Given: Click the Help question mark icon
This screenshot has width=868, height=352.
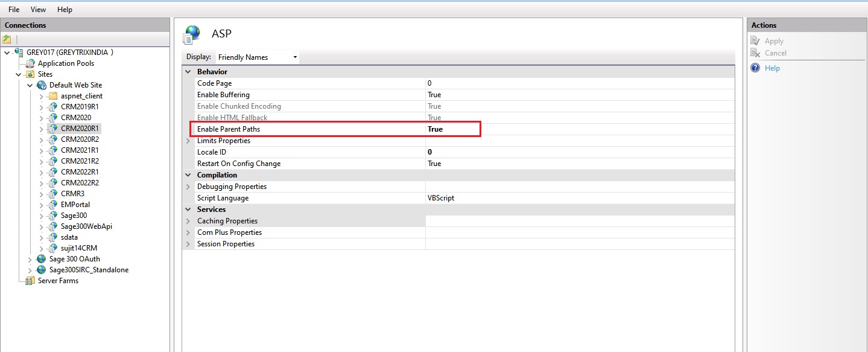Looking at the screenshot, I should (755, 68).
